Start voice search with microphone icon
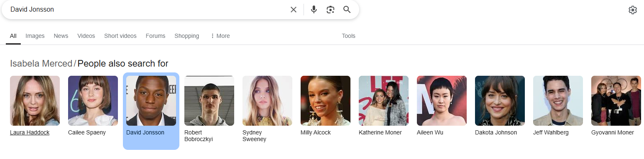The width and height of the screenshot is (644, 159). [314, 10]
